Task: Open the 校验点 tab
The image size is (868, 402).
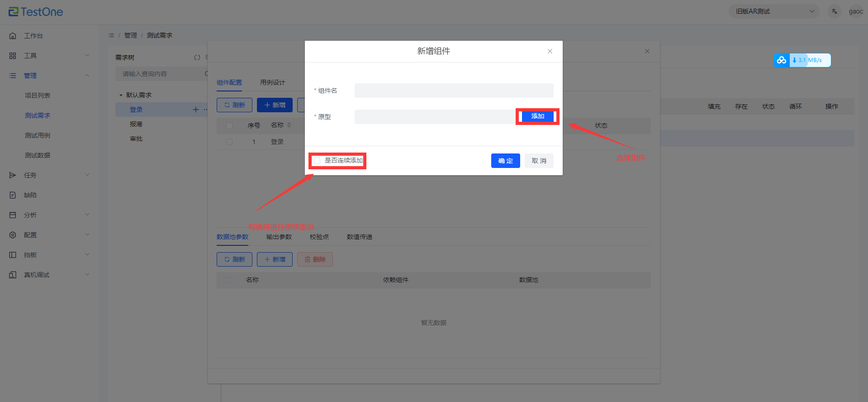Action: (319, 237)
